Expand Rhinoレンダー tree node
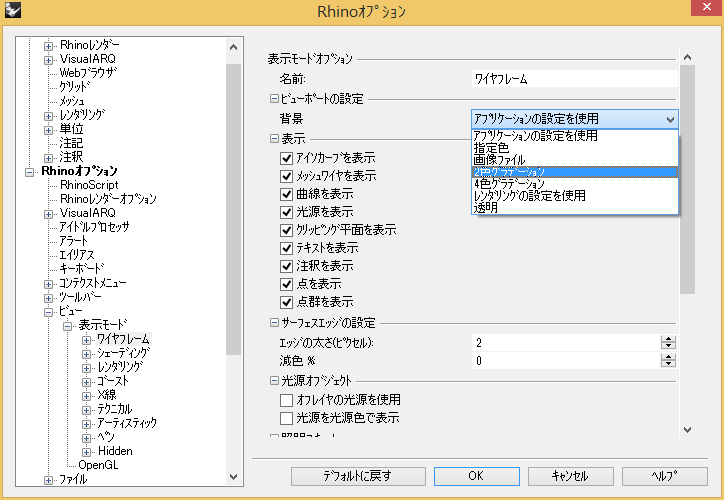The image size is (724, 500). pos(48,46)
